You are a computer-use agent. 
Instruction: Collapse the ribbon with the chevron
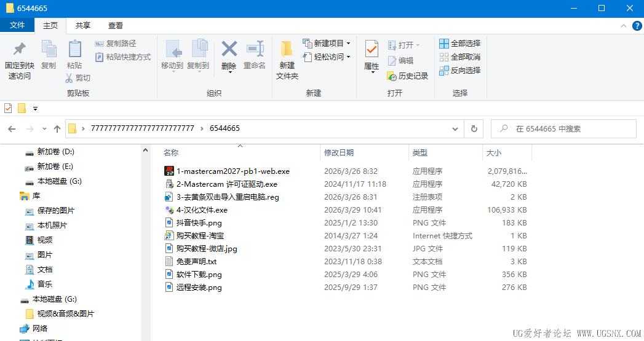624,26
